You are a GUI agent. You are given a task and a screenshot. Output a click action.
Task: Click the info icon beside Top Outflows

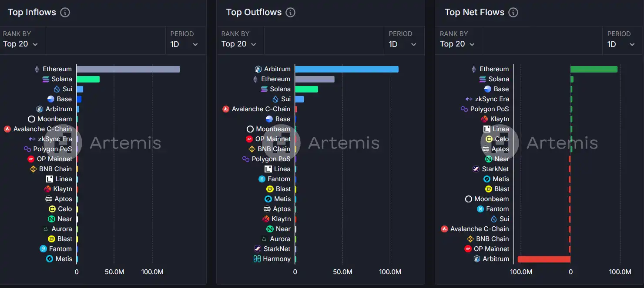tap(290, 12)
